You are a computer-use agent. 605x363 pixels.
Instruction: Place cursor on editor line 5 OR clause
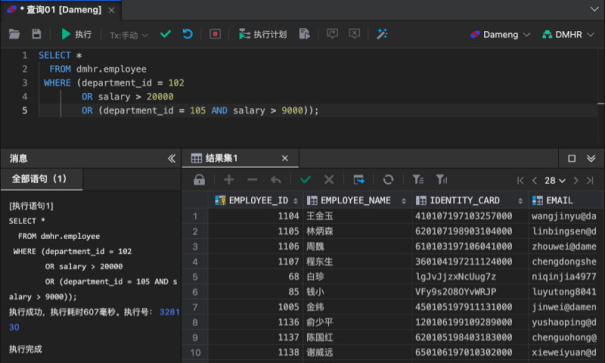coord(200,111)
